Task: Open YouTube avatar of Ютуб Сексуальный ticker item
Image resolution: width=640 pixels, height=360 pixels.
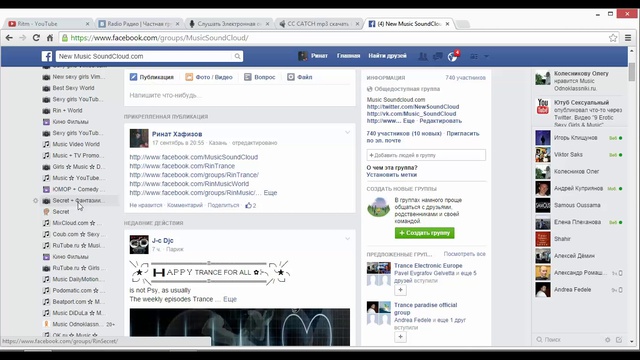Action: coord(542,107)
